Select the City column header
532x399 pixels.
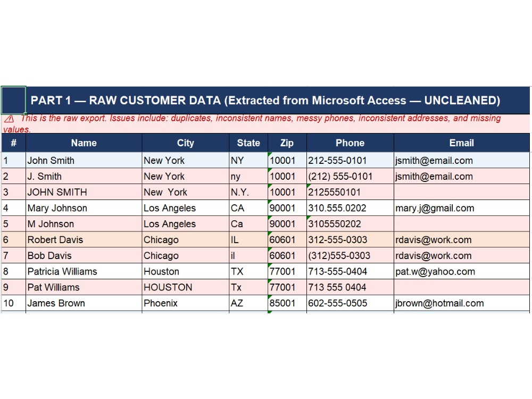186,143
